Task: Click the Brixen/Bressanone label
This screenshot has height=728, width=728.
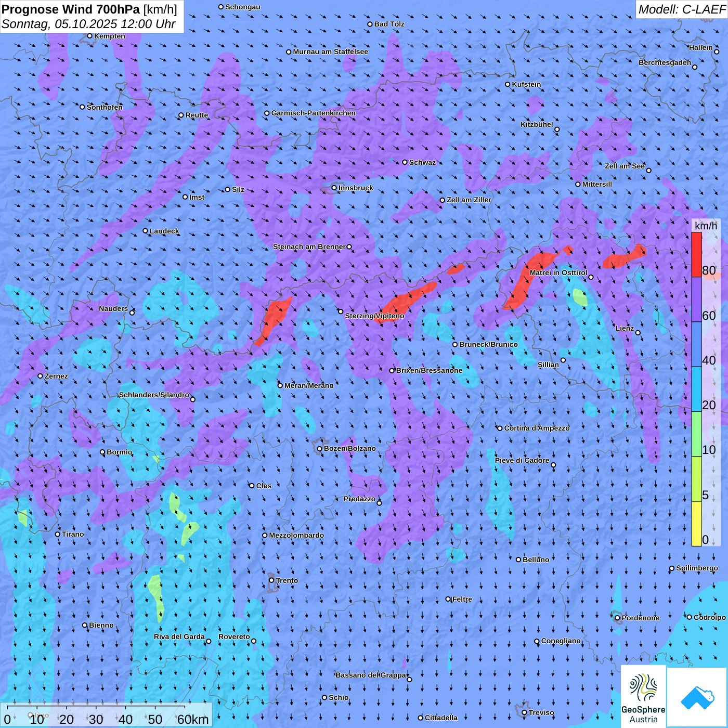Action: (429, 370)
